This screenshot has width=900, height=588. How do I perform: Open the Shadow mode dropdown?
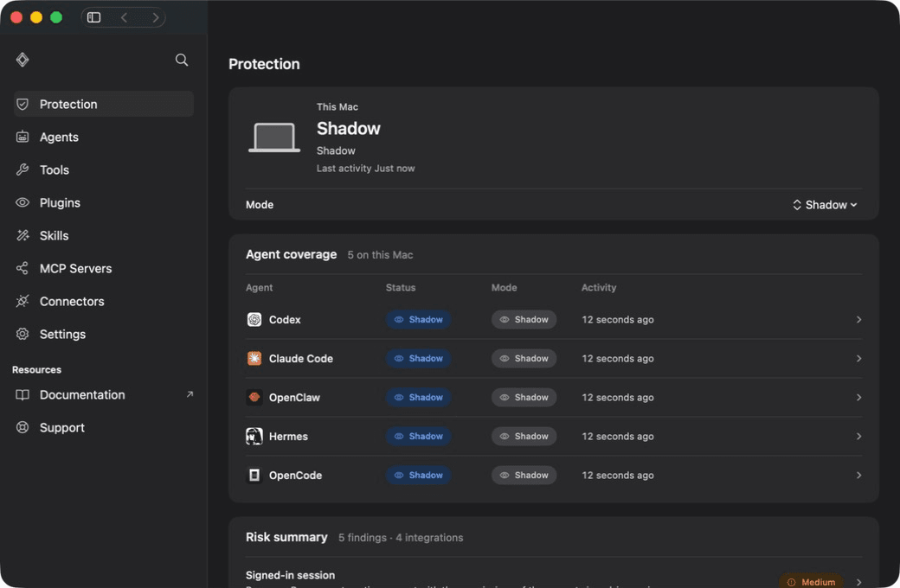[825, 205]
